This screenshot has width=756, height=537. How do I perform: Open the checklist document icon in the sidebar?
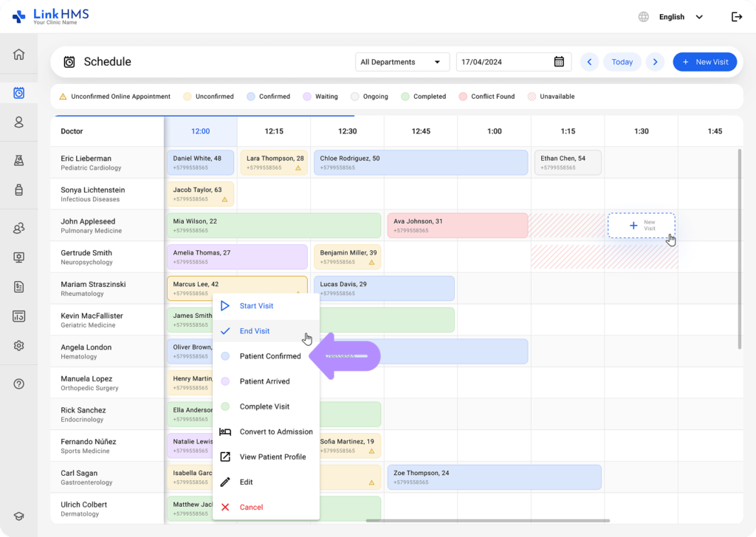point(18,287)
